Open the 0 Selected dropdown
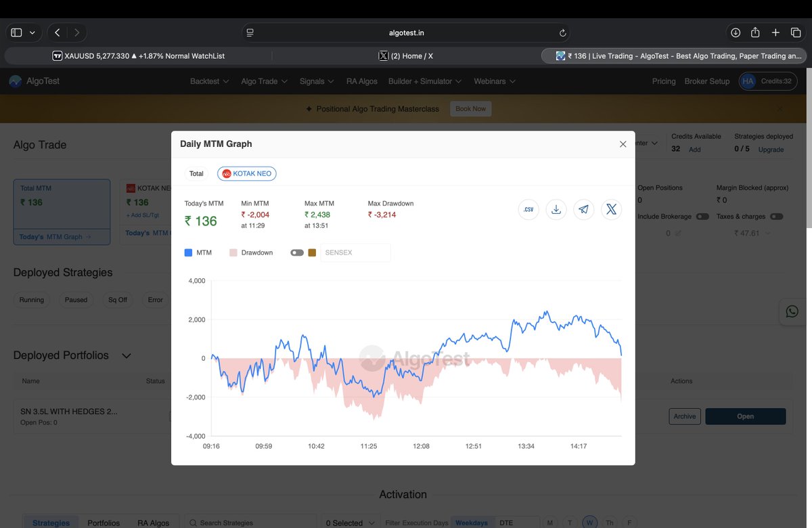Screen dimensions: 812x528 tap(351, 523)
